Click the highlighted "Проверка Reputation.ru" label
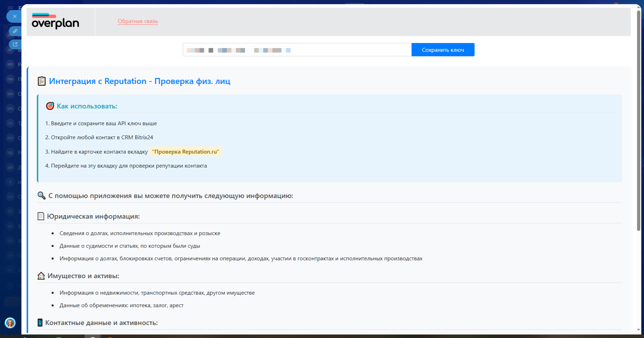The height and width of the screenshot is (338, 644). point(185,152)
